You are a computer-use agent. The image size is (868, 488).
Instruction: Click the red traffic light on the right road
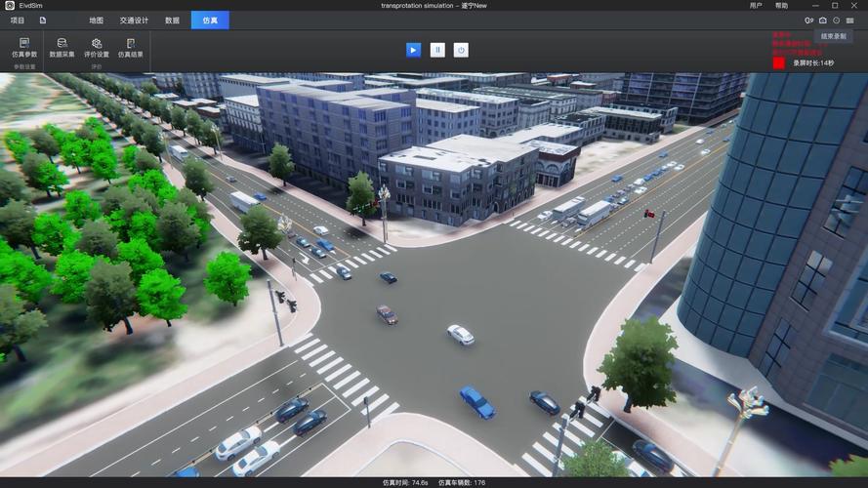click(x=648, y=214)
